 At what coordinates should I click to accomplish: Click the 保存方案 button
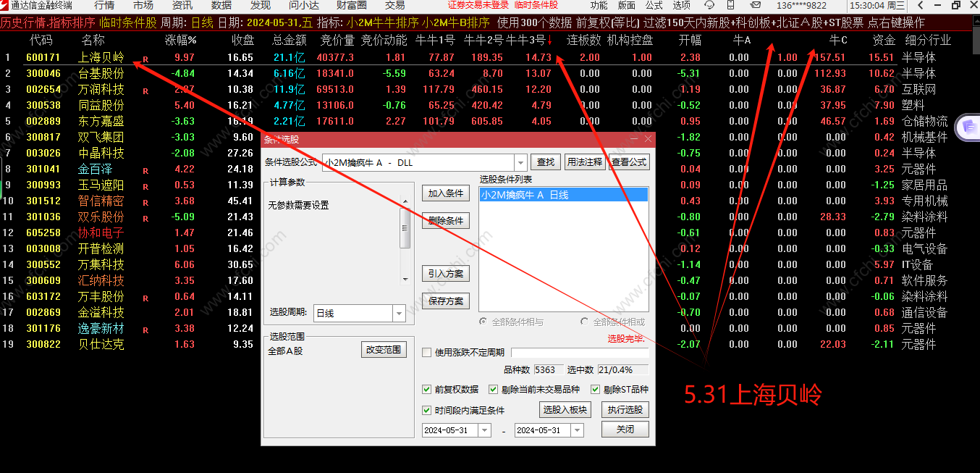(x=446, y=301)
